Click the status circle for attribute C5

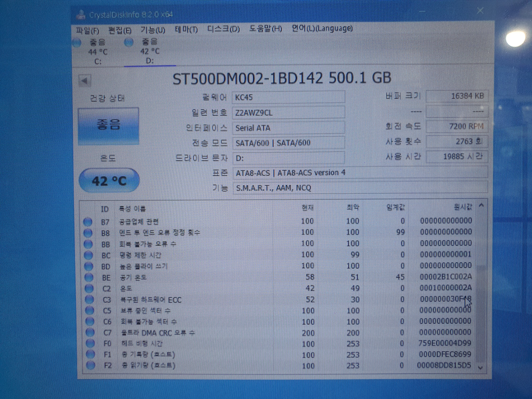click(x=89, y=311)
